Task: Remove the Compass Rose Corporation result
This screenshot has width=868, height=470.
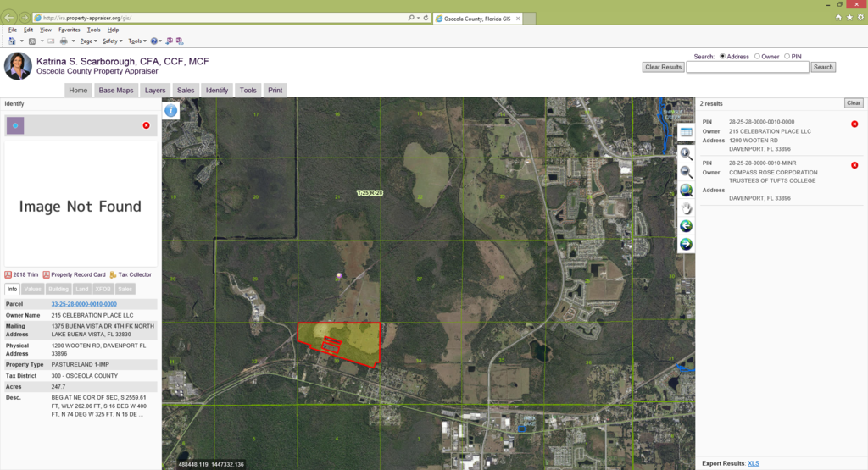Action: 854,165
